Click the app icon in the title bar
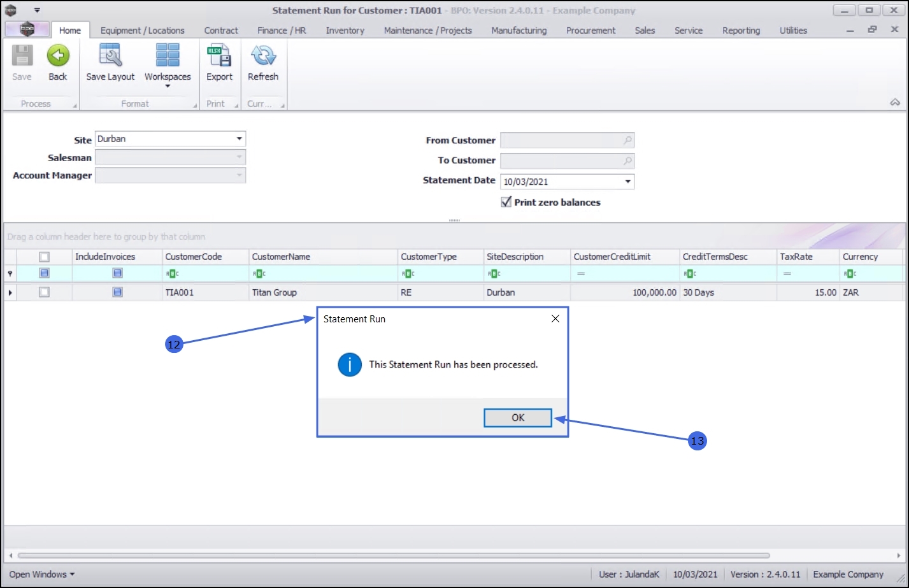Screen dimensions: 909x588 click(x=11, y=10)
